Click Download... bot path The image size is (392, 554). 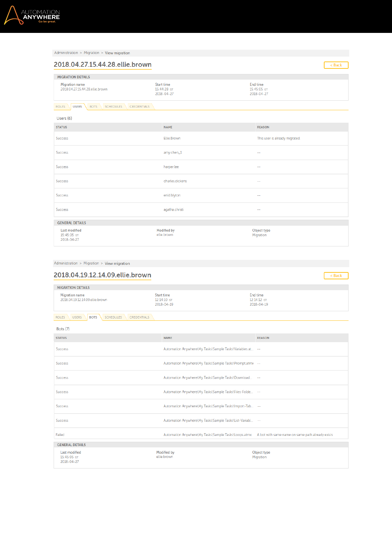point(208,378)
